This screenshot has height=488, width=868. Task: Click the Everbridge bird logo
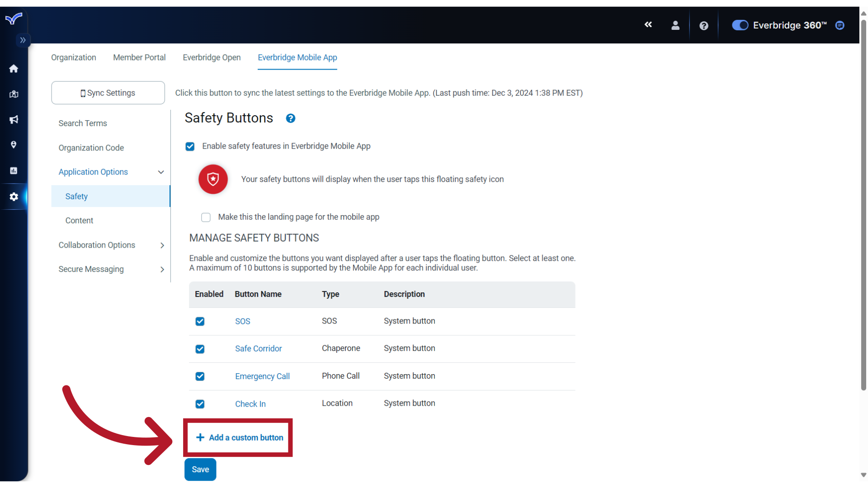click(14, 19)
